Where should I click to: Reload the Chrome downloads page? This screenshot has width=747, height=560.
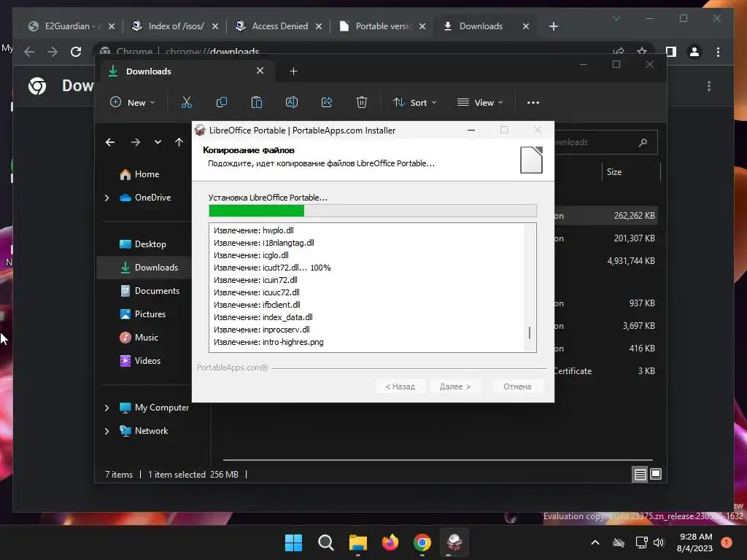(76, 52)
